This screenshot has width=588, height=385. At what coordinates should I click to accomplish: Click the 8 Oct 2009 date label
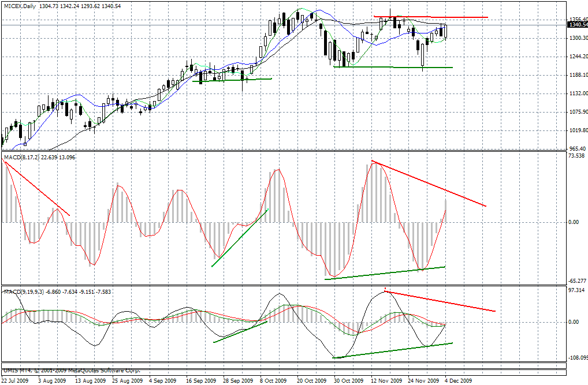tap(273, 381)
